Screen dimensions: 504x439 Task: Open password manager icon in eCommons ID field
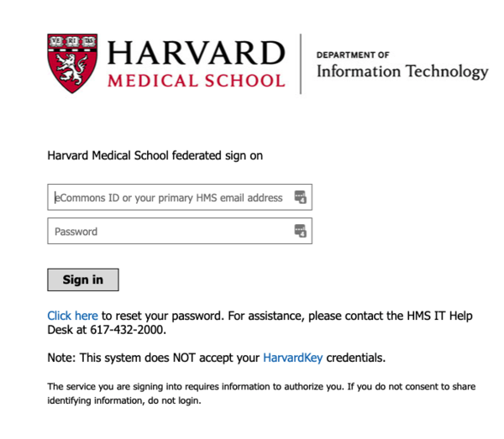[300, 197]
